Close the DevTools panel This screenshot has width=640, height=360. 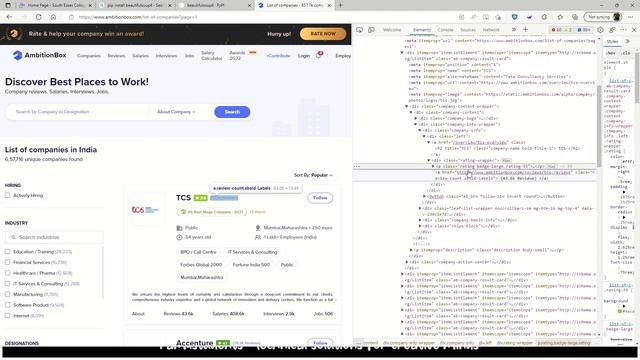click(634, 30)
